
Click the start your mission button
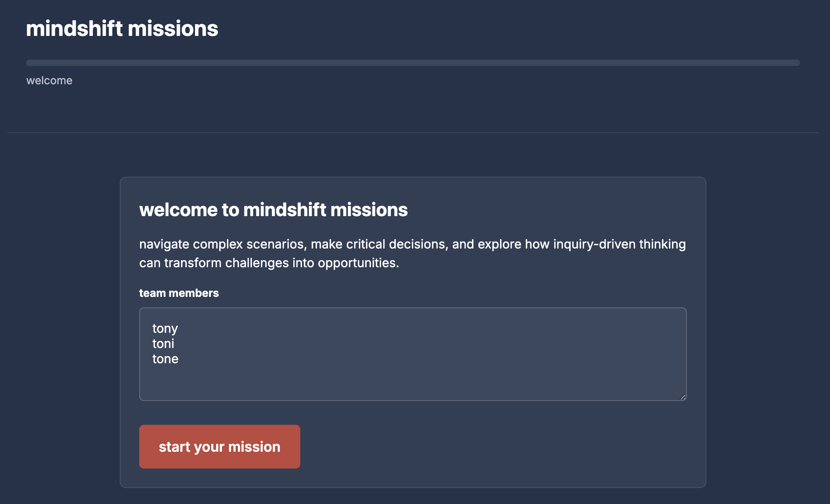(220, 447)
